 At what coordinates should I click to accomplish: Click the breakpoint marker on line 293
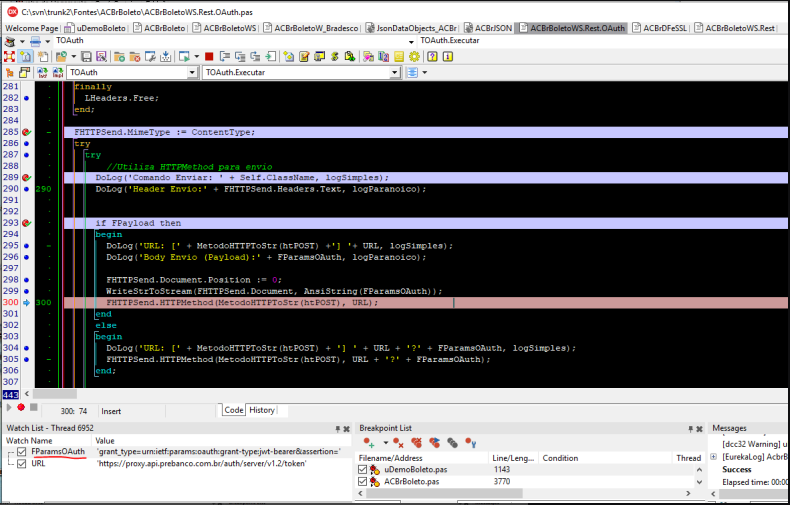[26, 223]
